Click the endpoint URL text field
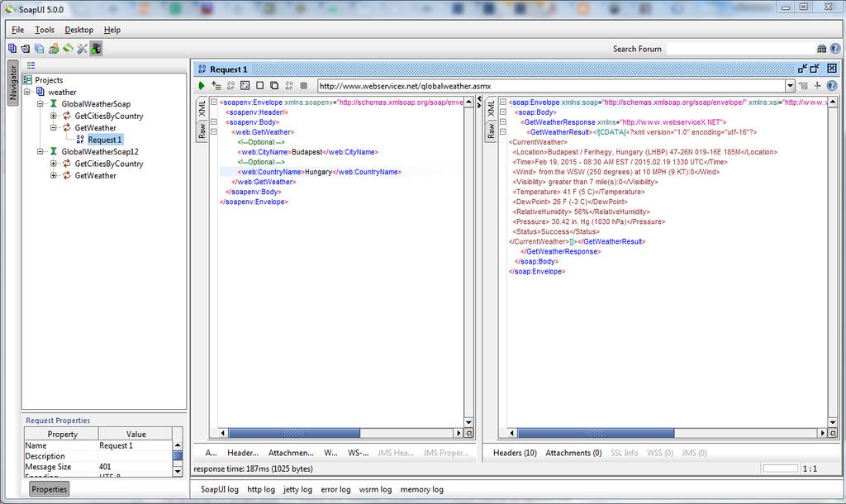The height and width of the screenshot is (504, 846). [551, 86]
